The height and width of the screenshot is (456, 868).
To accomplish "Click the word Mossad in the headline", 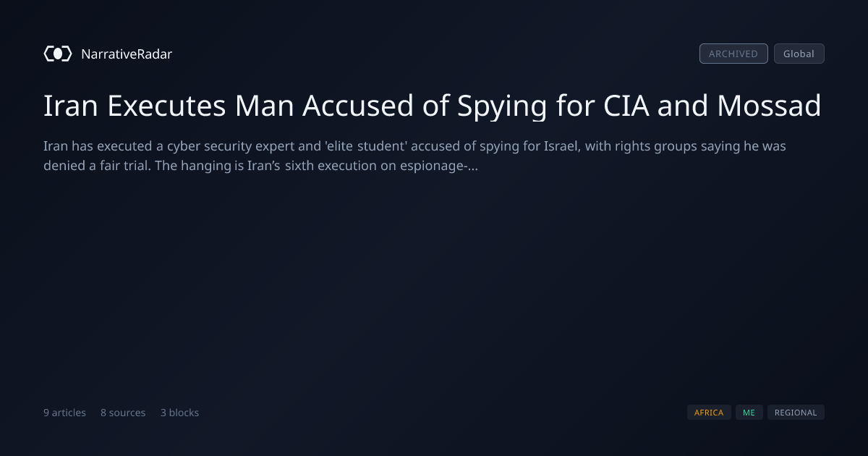I will click(769, 106).
